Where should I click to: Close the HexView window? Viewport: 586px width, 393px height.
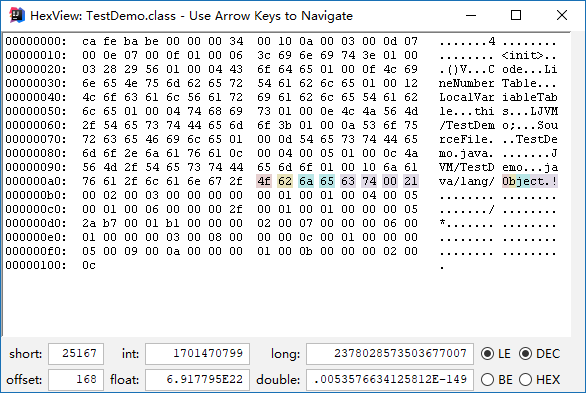coord(562,15)
